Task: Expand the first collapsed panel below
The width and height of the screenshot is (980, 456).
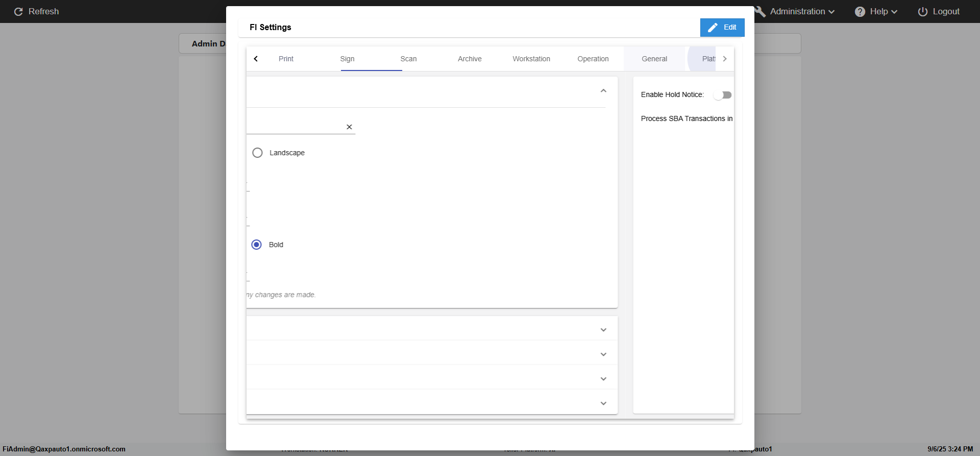Action: (603, 330)
